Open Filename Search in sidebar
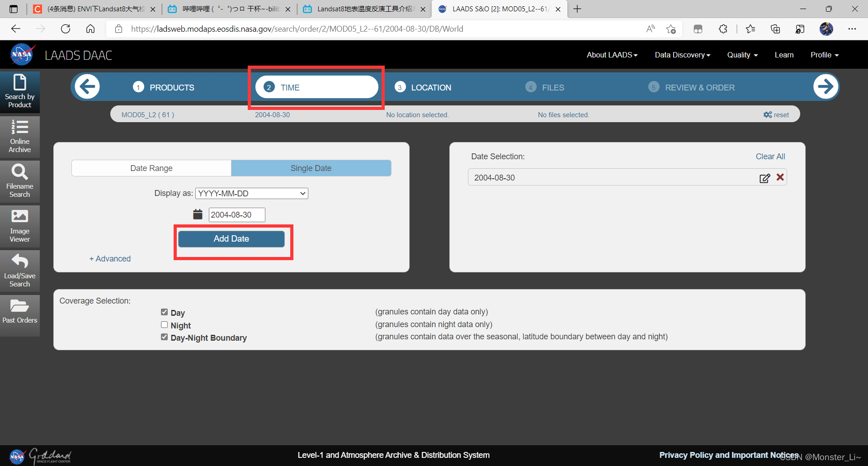The height and width of the screenshot is (466, 868). 20,181
